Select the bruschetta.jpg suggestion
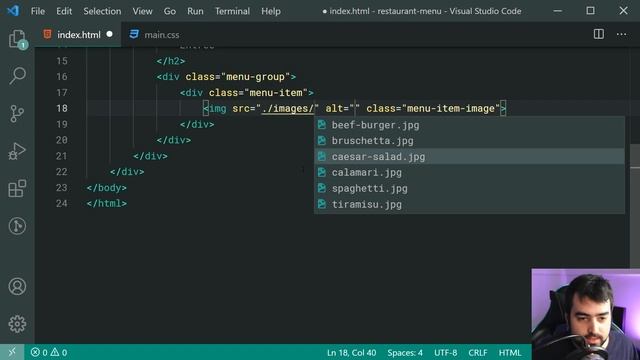640x360 pixels. [x=469, y=141]
